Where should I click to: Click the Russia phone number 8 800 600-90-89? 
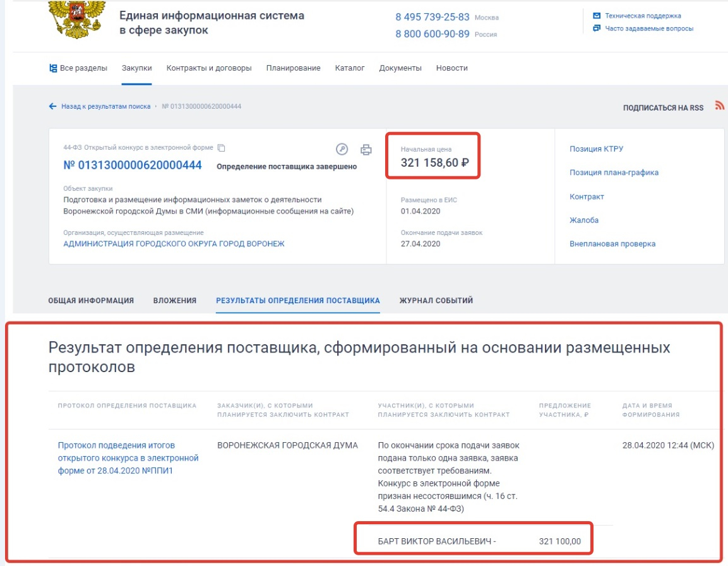tap(433, 34)
